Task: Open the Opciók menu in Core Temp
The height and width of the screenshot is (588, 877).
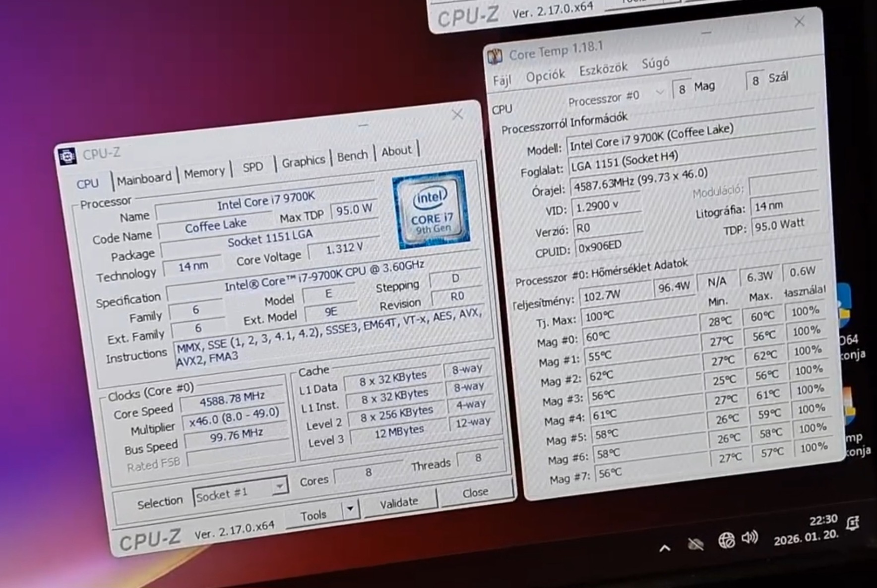Action: coord(545,75)
